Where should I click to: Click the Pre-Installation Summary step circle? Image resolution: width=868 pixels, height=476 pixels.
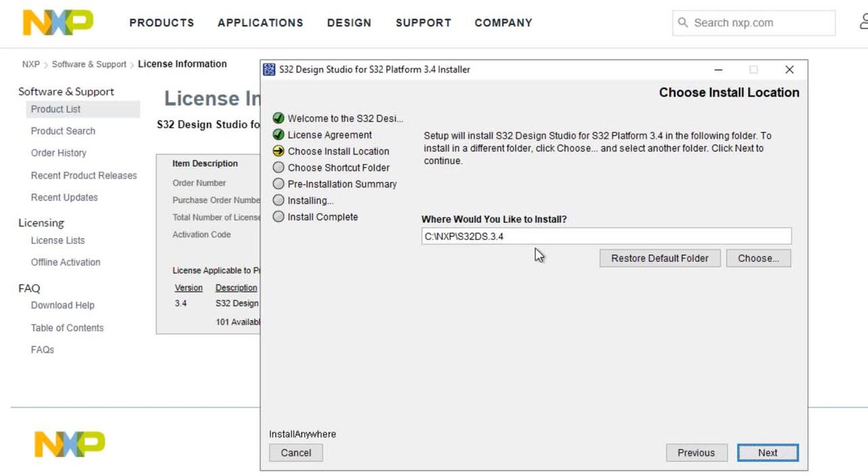pos(278,184)
